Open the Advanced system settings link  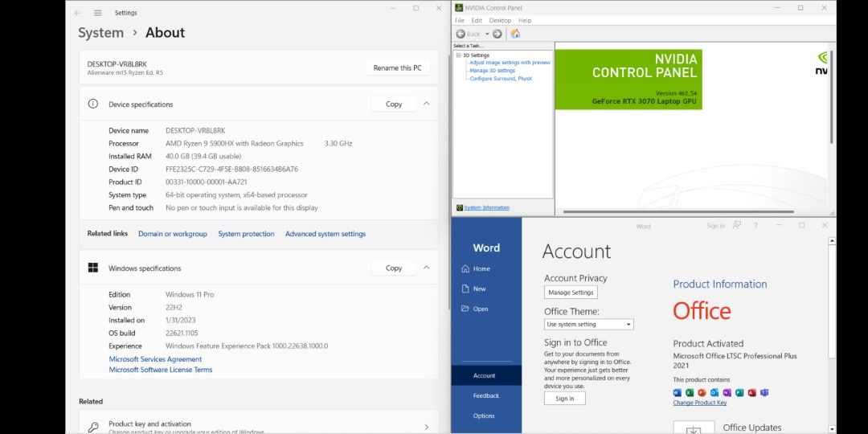click(x=325, y=234)
